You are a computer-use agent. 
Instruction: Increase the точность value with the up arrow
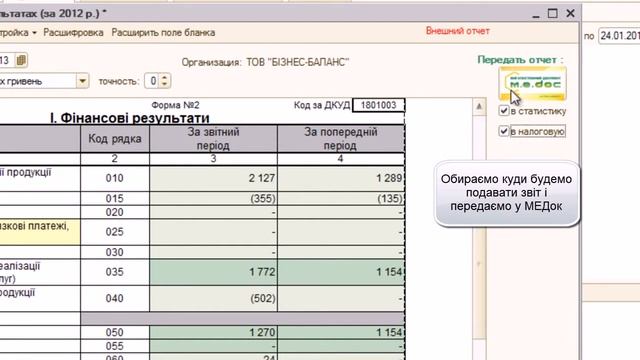(x=164, y=77)
